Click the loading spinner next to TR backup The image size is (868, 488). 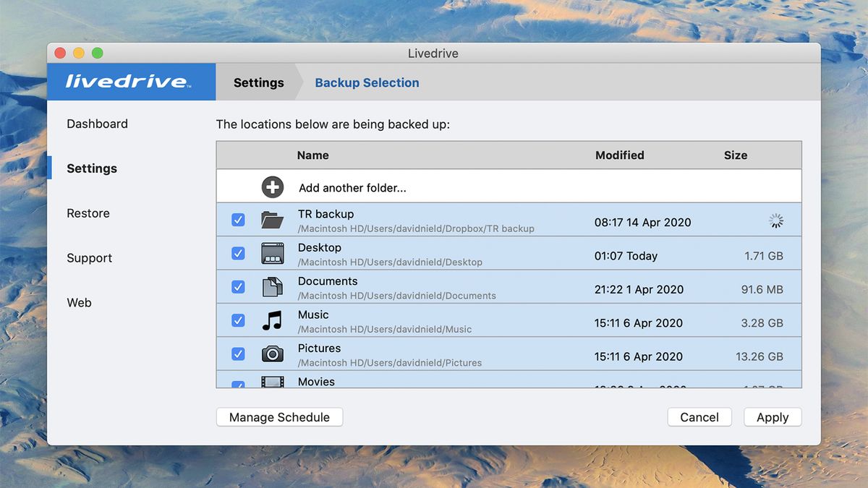(775, 221)
